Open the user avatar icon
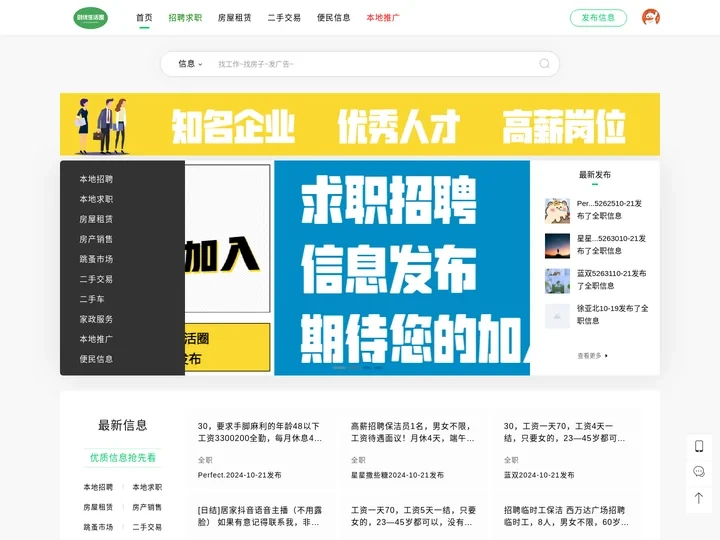720x540 pixels. coord(651,17)
